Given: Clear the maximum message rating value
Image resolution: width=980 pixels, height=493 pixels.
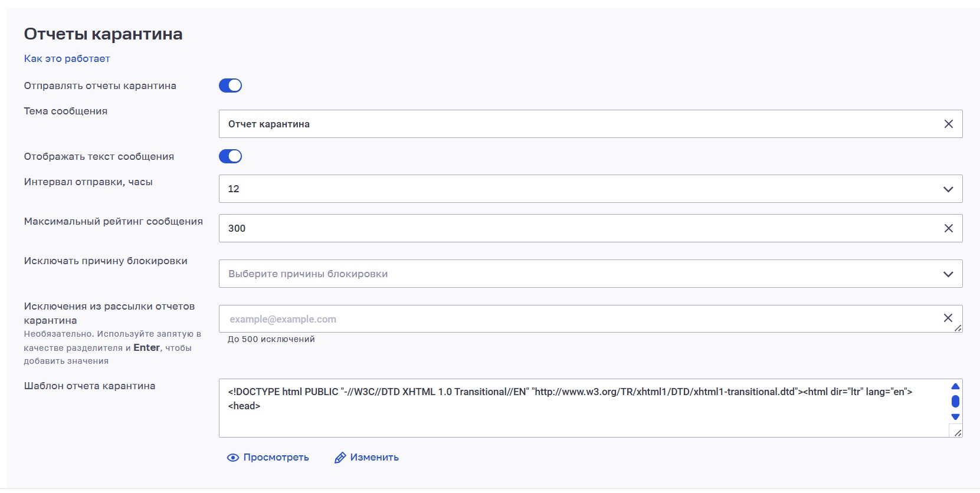Looking at the screenshot, I should tap(948, 228).
